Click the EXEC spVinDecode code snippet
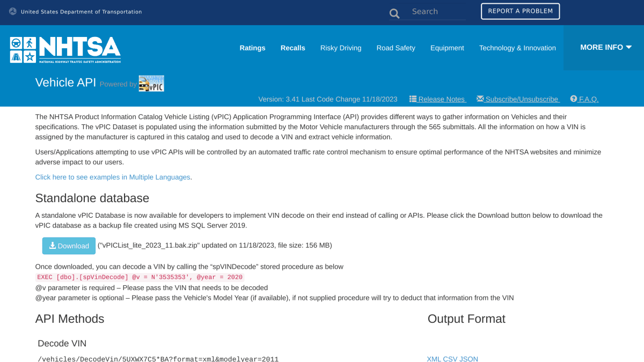 pyautogui.click(x=140, y=277)
